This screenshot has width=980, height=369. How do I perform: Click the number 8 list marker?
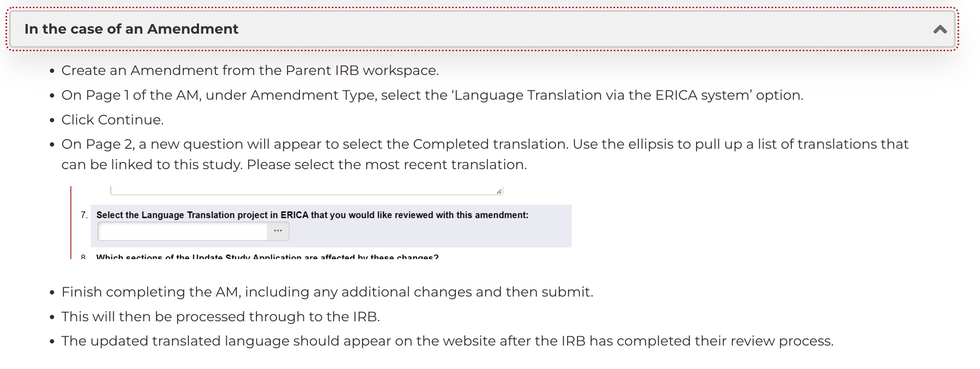tap(84, 257)
